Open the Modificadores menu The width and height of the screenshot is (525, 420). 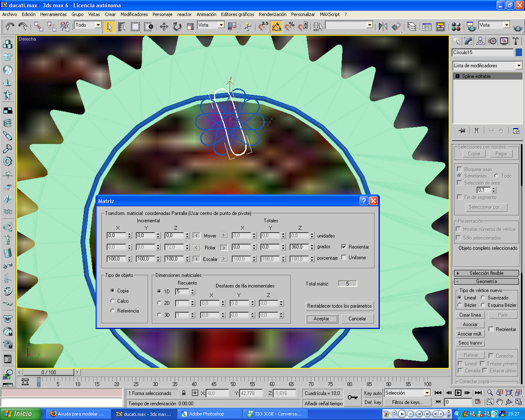134,14
